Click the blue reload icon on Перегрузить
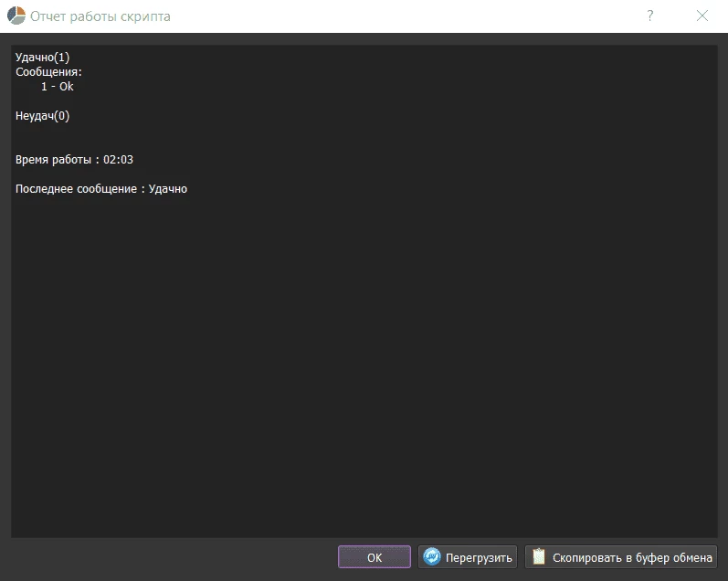 click(x=432, y=556)
